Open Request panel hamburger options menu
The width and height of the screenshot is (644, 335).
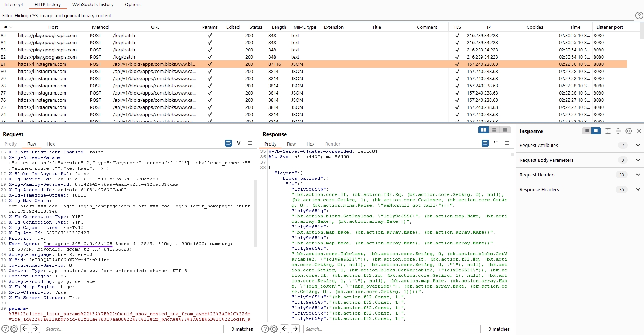click(250, 143)
